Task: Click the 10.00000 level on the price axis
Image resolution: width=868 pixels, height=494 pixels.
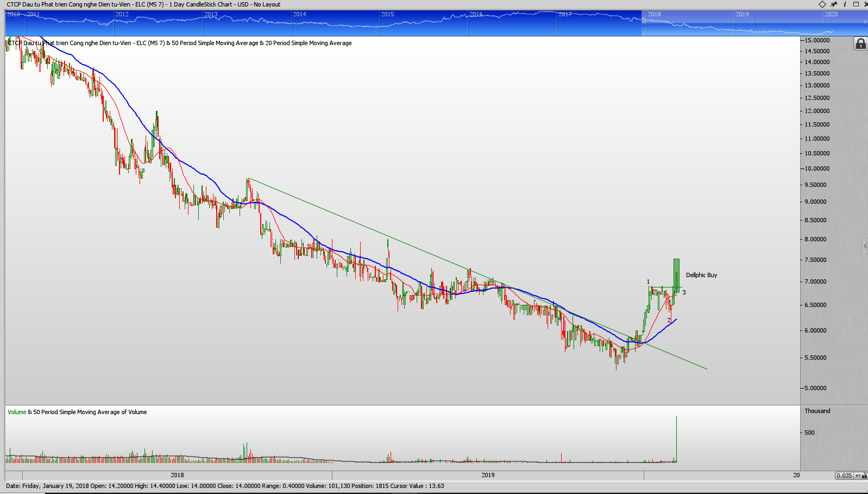Action: coord(816,168)
